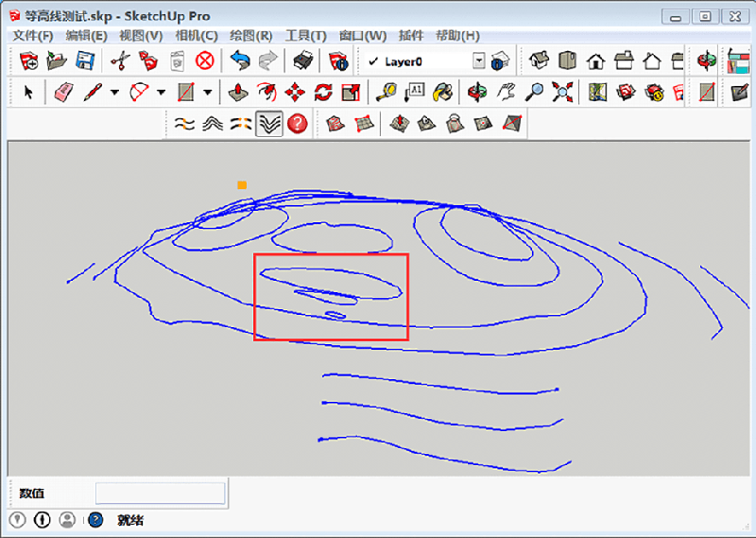Redo with the grey arrow icon
The height and width of the screenshot is (538, 756).
[268, 61]
